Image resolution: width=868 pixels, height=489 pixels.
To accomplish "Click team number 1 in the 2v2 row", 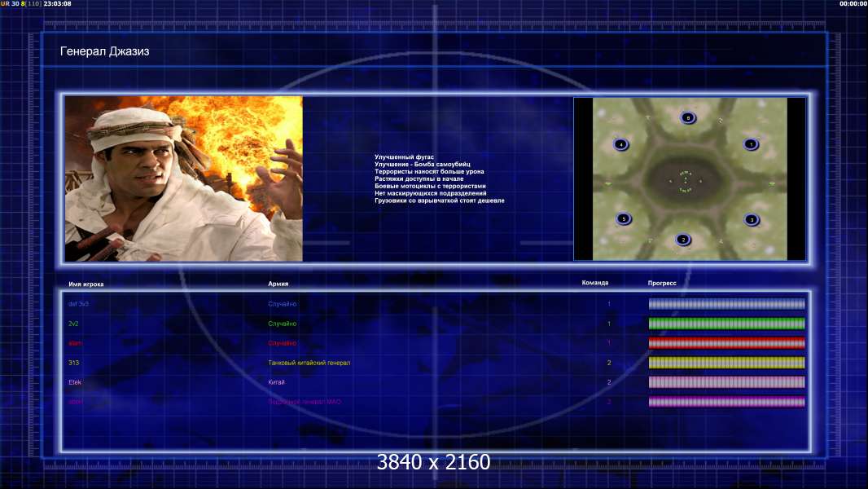I will coord(609,324).
